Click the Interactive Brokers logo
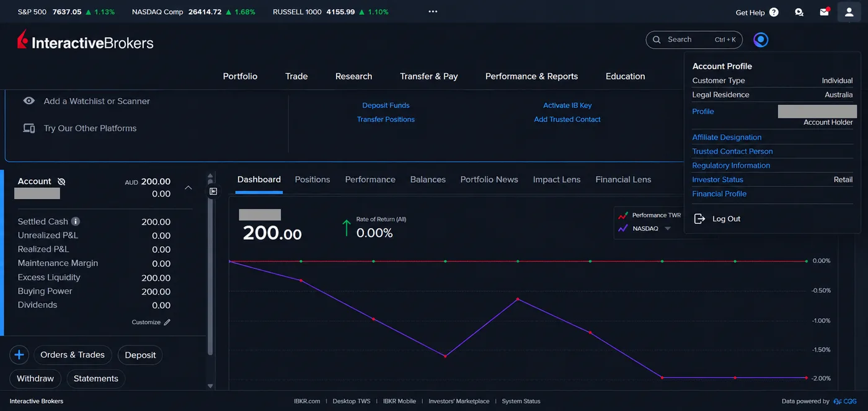 click(x=86, y=41)
